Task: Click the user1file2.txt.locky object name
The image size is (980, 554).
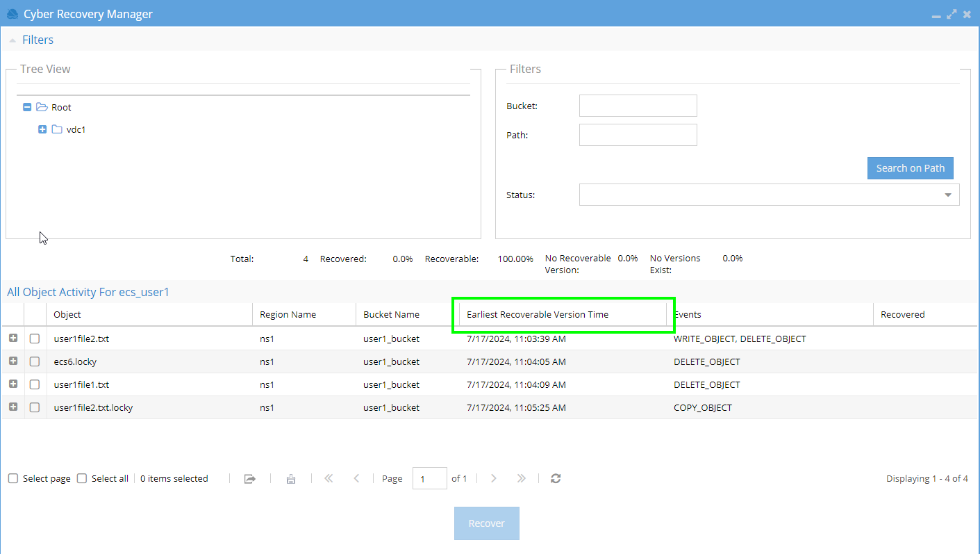Action: pyautogui.click(x=93, y=408)
